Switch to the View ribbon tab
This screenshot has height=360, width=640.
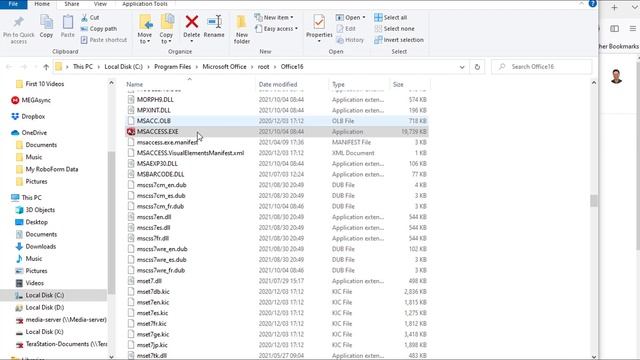(x=100, y=4)
